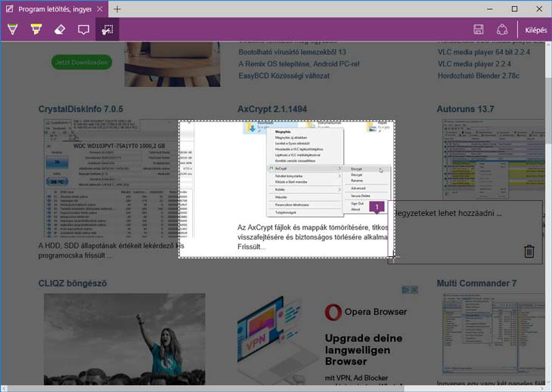
Task: Select the Pen tool in web note toolbar
Action: pyautogui.click(x=12, y=30)
